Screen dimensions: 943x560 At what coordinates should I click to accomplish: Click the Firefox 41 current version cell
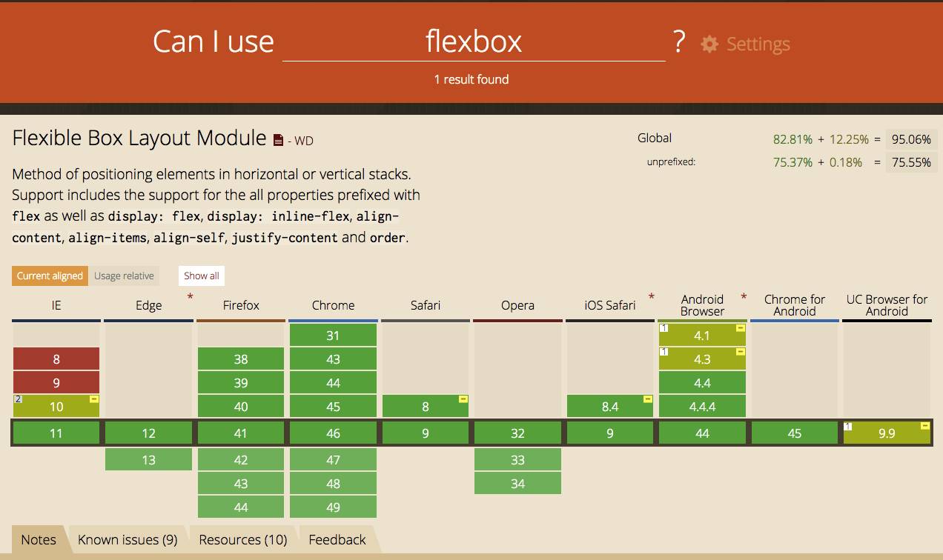[x=241, y=433]
